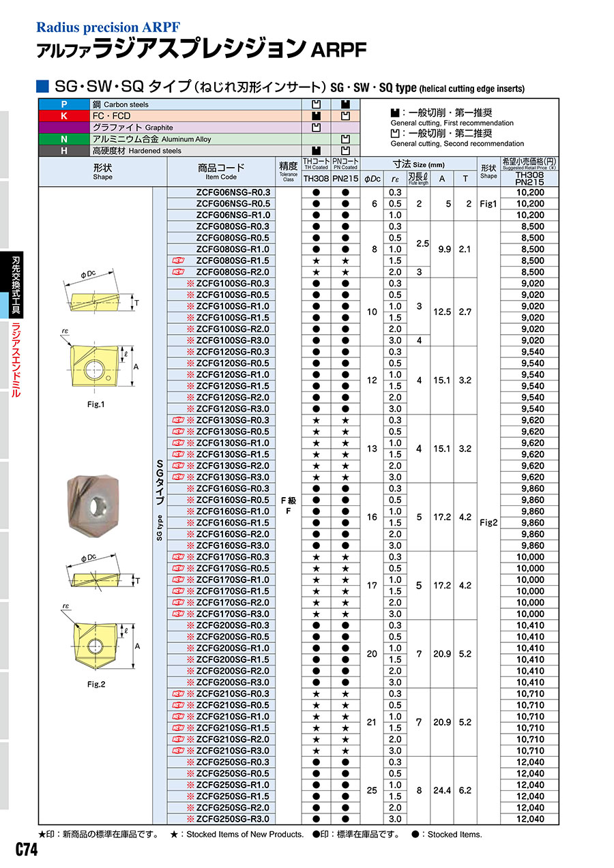This screenshot has width=614, height=868.
Task: Click the second recommendation symbol in the legend
Action: coord(395,133)
